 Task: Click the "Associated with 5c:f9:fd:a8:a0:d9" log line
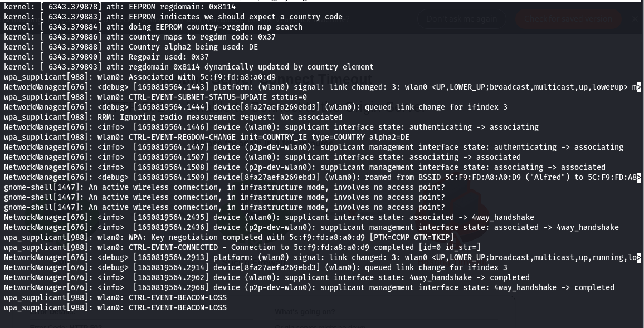coord(140,77)
